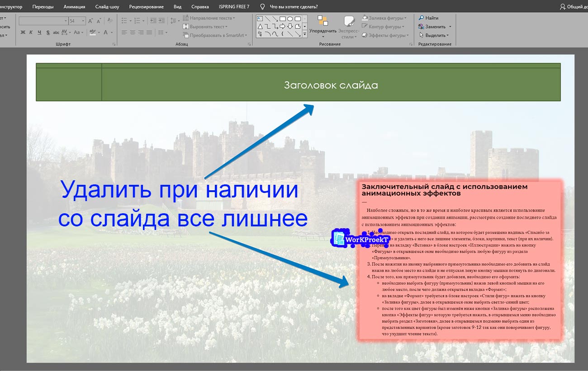
Task: Click the Заливка фигуры fill icon
Action: coord(365,17)
